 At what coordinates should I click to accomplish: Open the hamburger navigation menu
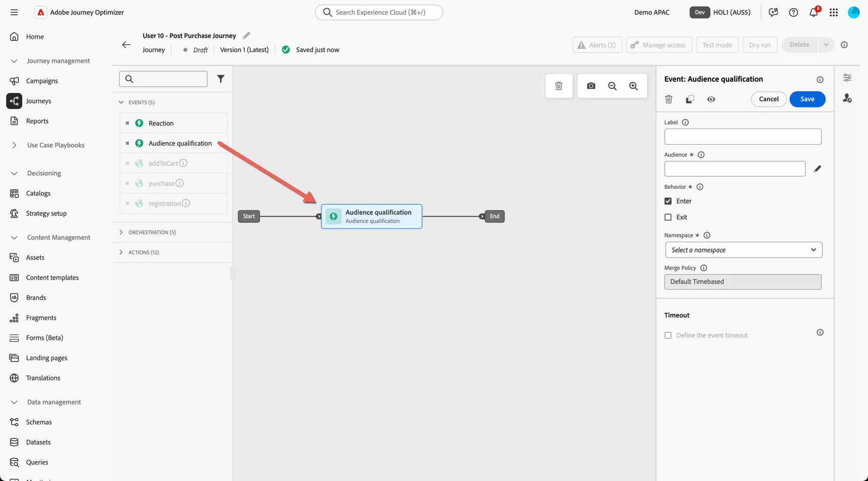14,12
